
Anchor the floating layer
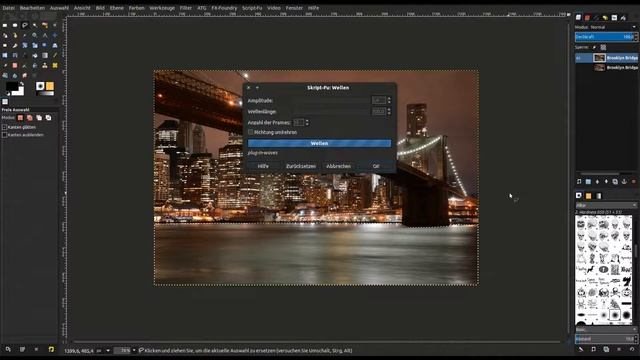(x=624, y=182)
